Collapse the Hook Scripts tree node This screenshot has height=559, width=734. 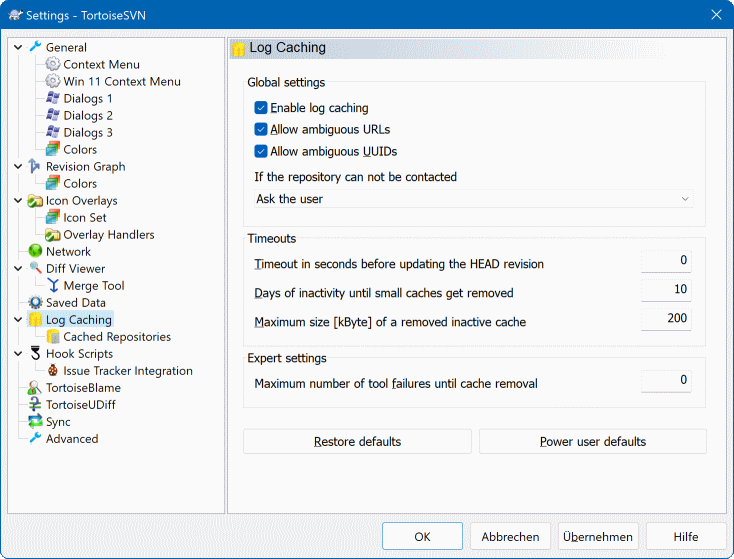click(18, 354)
